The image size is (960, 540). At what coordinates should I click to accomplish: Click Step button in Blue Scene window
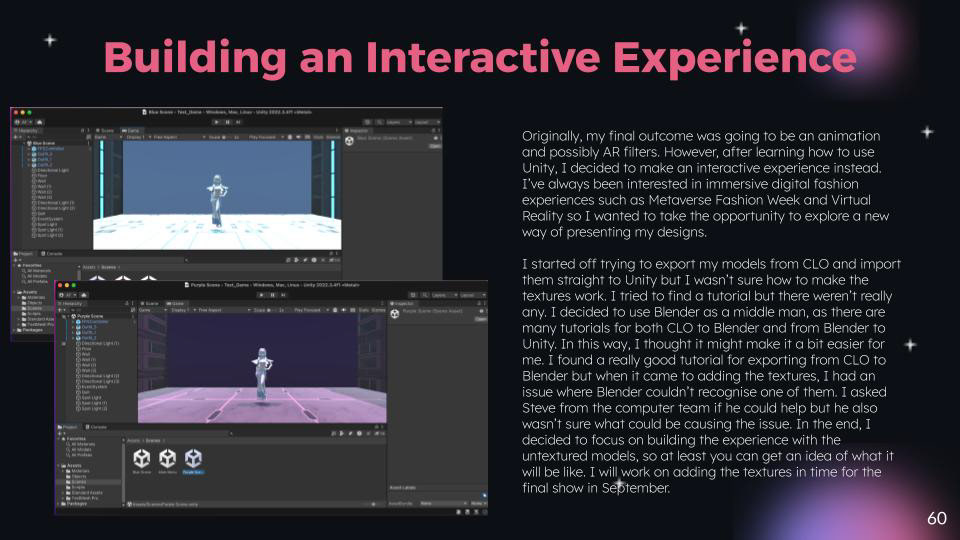click(x=238, y=122)
